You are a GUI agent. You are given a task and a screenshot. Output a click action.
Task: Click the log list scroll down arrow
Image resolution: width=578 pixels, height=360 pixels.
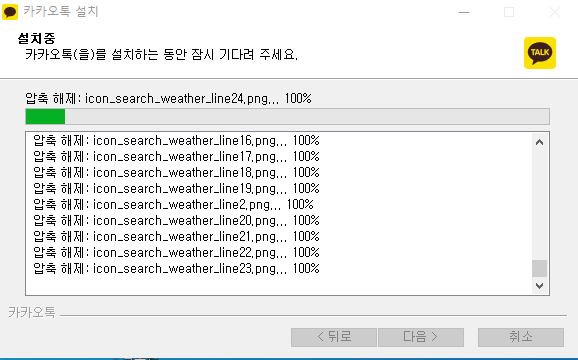pos(539,286)
